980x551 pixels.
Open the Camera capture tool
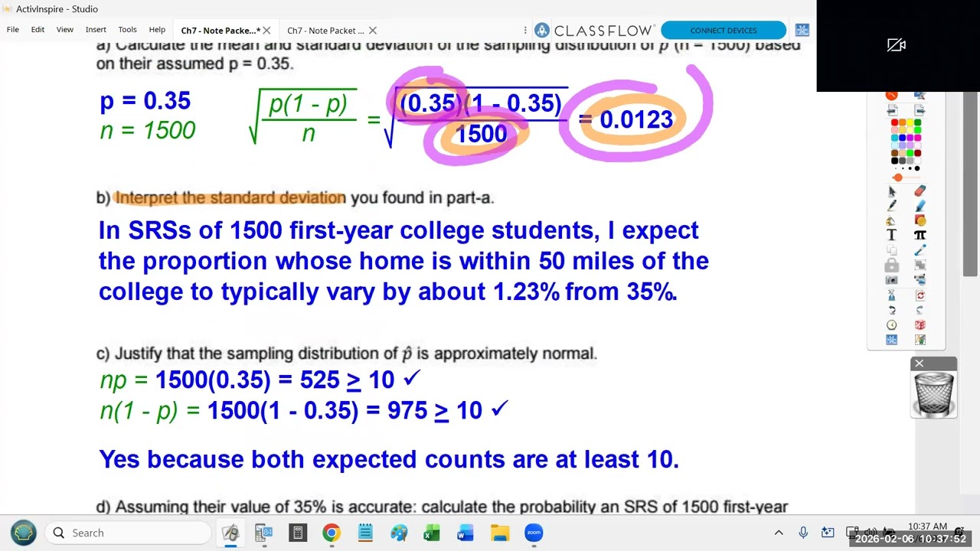point(891,279)
